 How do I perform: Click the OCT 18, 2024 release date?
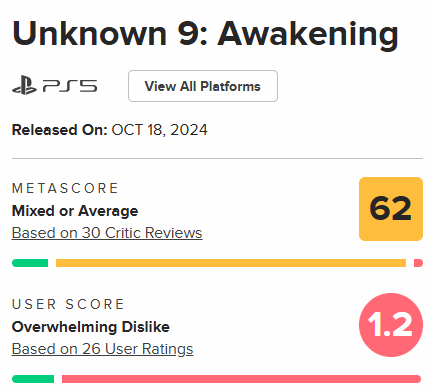click(x=159, y=130)
